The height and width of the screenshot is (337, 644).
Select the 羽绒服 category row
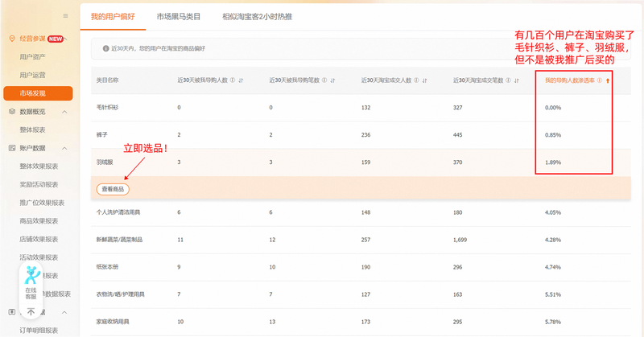point(361,162)
